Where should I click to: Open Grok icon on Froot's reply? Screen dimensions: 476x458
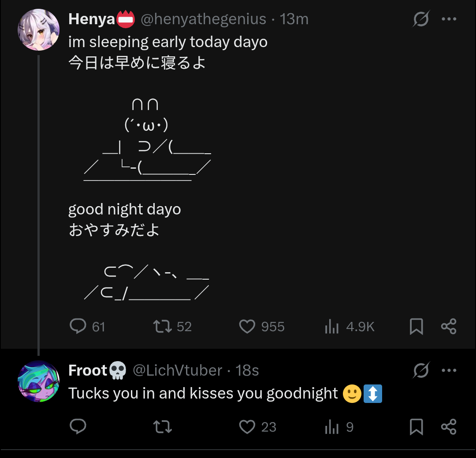[x=421, y=371]
